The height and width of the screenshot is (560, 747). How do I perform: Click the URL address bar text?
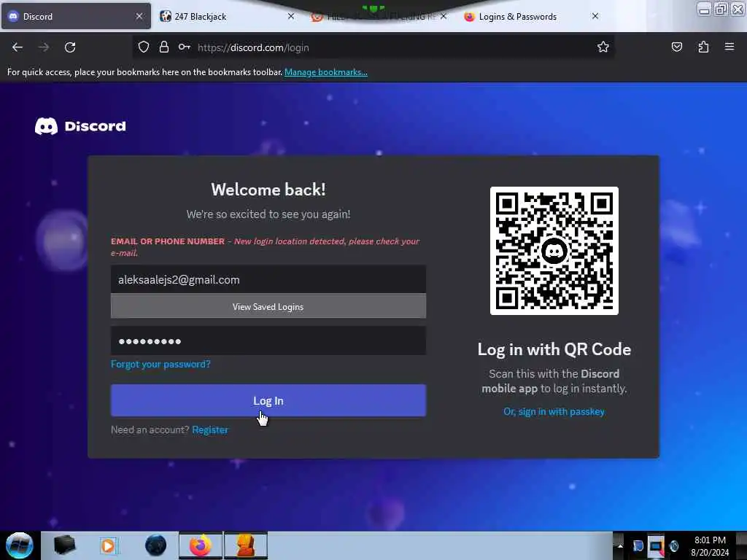coord(253,47)
